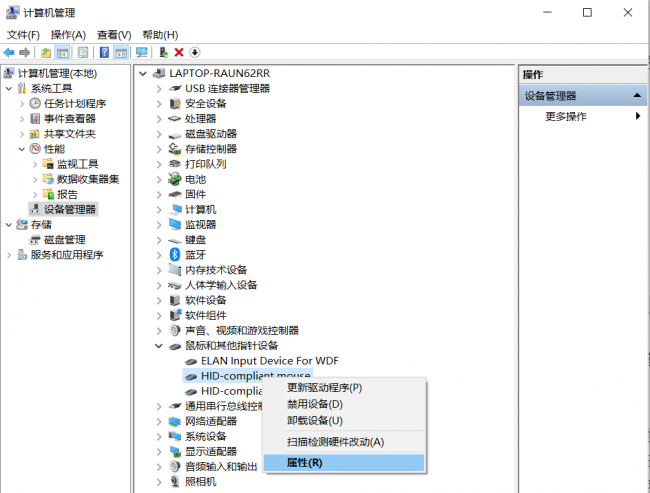This screenshot has width=650, height=493.
Task: Click the Bluetooth icon next to 蓝牙
Action: (175, 255)
